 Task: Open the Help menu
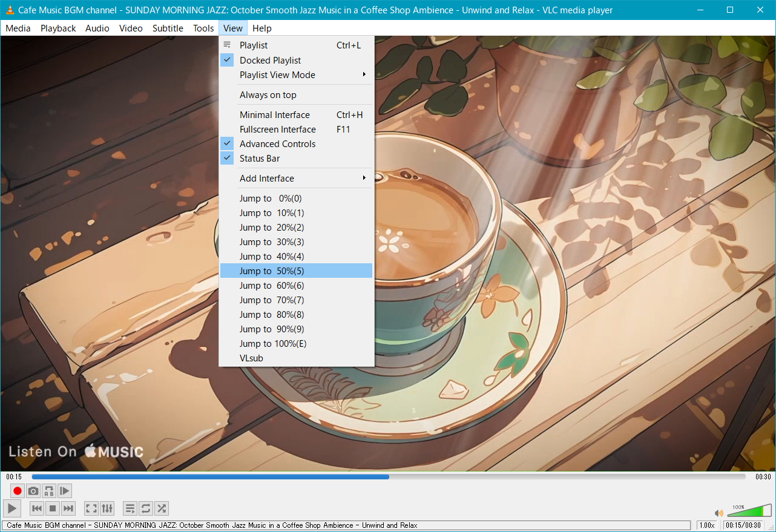[x=262, y=28]
